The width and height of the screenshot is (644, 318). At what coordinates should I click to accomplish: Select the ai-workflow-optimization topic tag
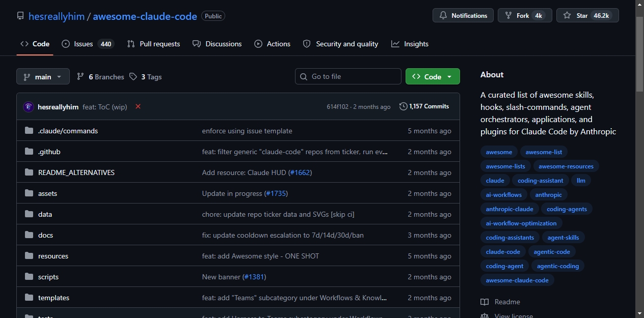(521, 223)
